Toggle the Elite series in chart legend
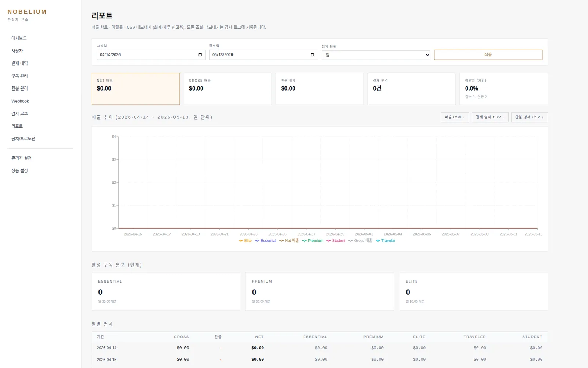This screenshot has height=368, width=588. point(245,241)
